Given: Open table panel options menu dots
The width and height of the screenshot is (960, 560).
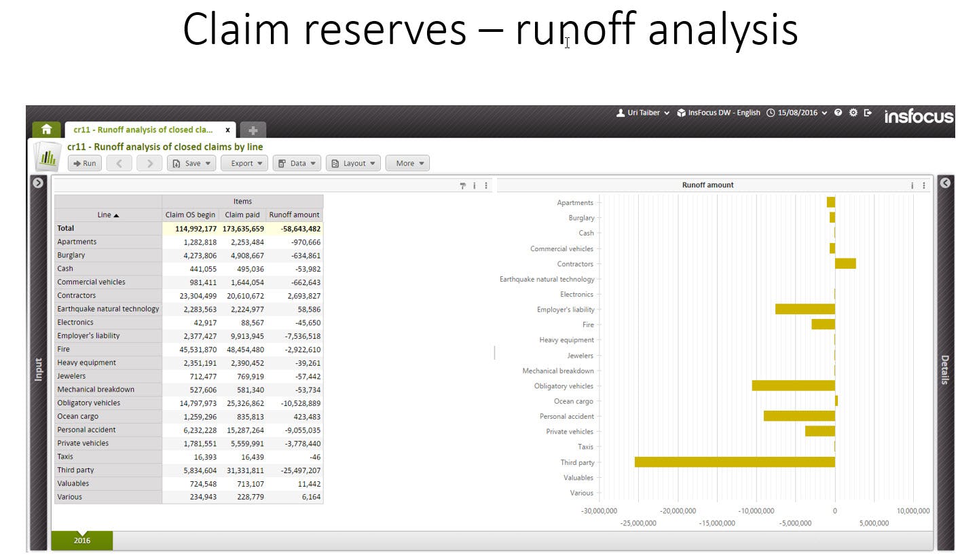Looking at the screenshot, I should (486, 185).
